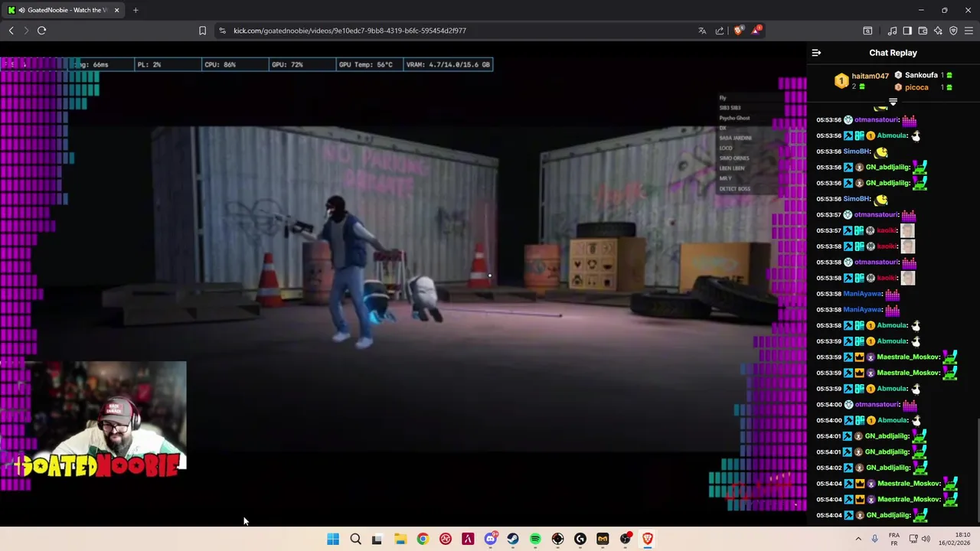This screenshot has width=980, height=551.
Task: Click the search tabs icon in toolbar
Action: 867,31
